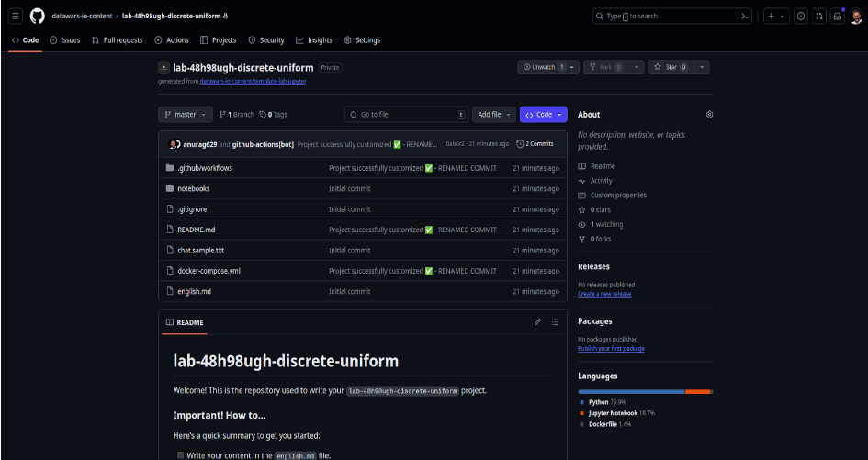Click the 'Go to file' search field
This screenshot has width=868, height=460.
[x=406, y=115]
